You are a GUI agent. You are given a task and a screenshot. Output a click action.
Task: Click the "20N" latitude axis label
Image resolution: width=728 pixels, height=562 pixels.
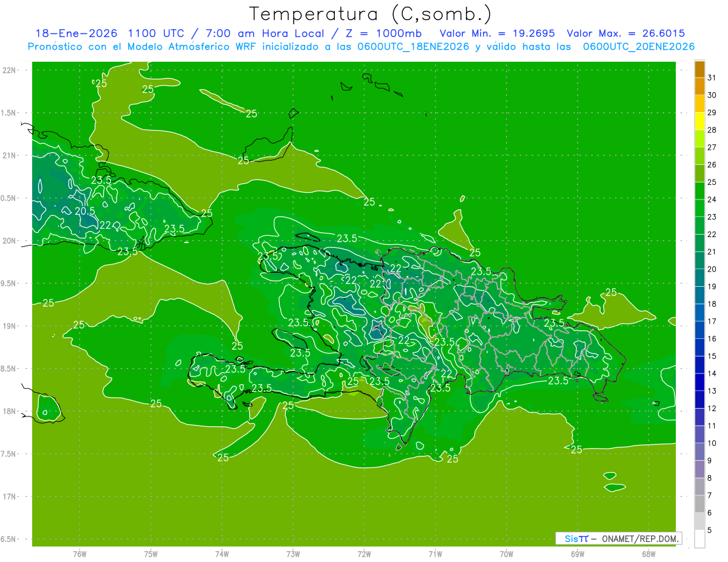pyautogui.click(x=10, y=241)
